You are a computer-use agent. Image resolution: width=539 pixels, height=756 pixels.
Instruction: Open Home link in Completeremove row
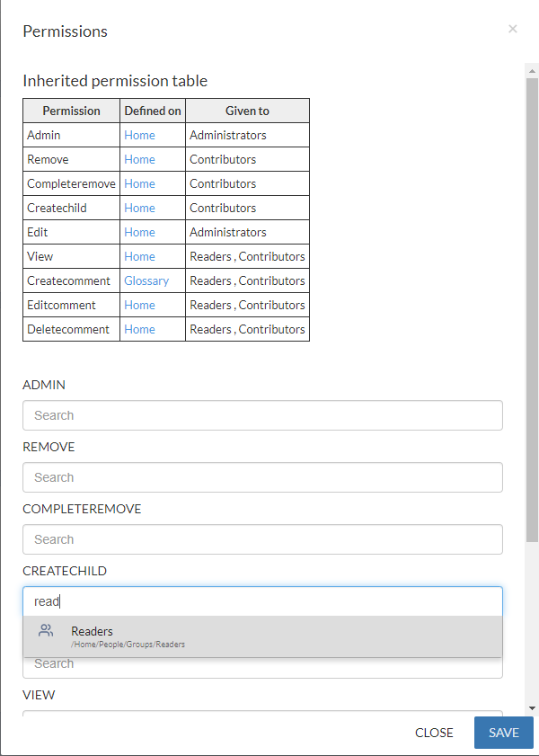139,183
